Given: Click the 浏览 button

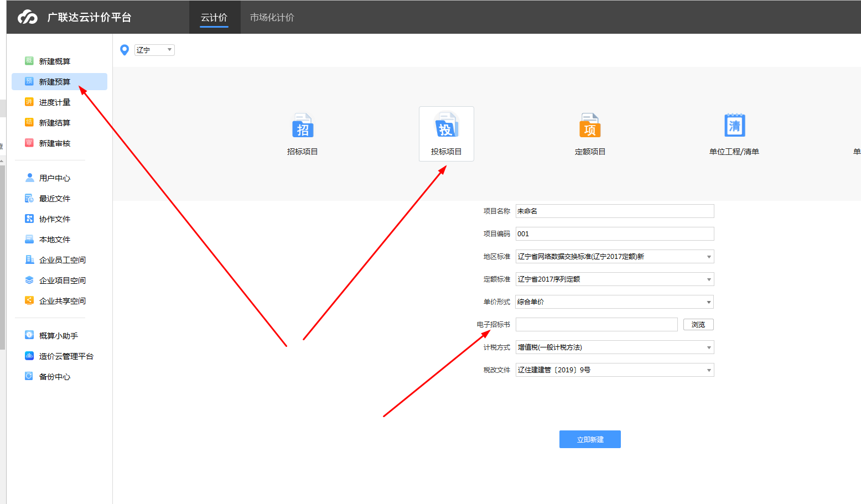Looking at the screenshot, I should [x=698, y=325].
